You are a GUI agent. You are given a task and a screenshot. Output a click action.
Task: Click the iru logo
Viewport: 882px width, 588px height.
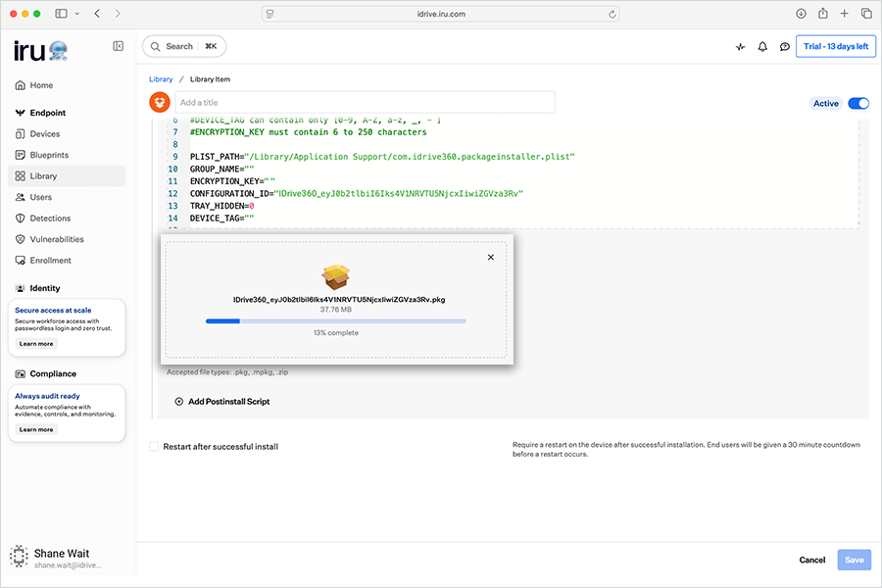(x=40, y=51)
